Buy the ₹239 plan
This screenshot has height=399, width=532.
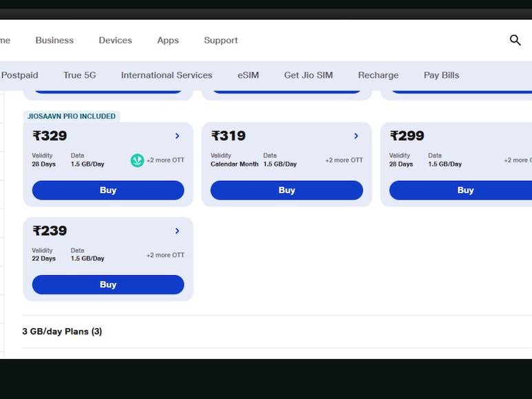[108, 284]
